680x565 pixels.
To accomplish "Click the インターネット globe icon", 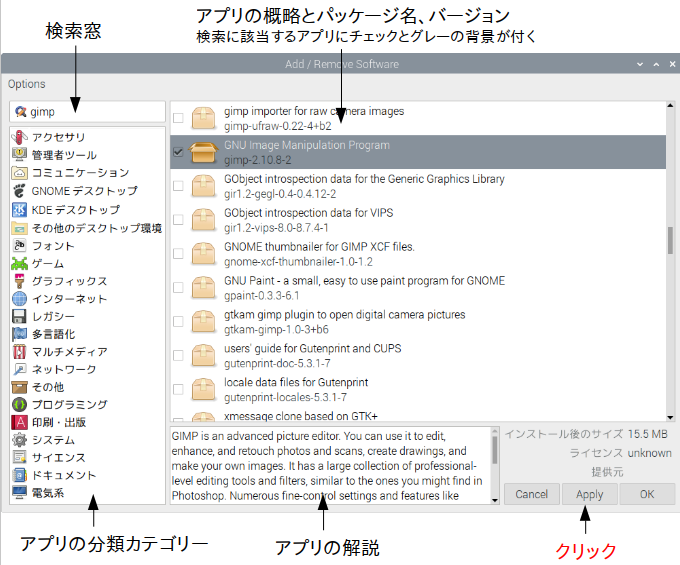I will click(20, 299).
